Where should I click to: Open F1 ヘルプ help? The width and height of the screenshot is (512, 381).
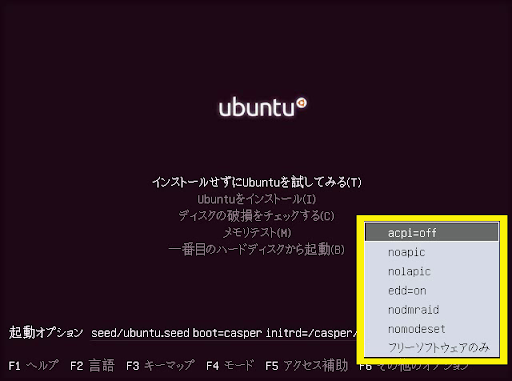[33, 366]
